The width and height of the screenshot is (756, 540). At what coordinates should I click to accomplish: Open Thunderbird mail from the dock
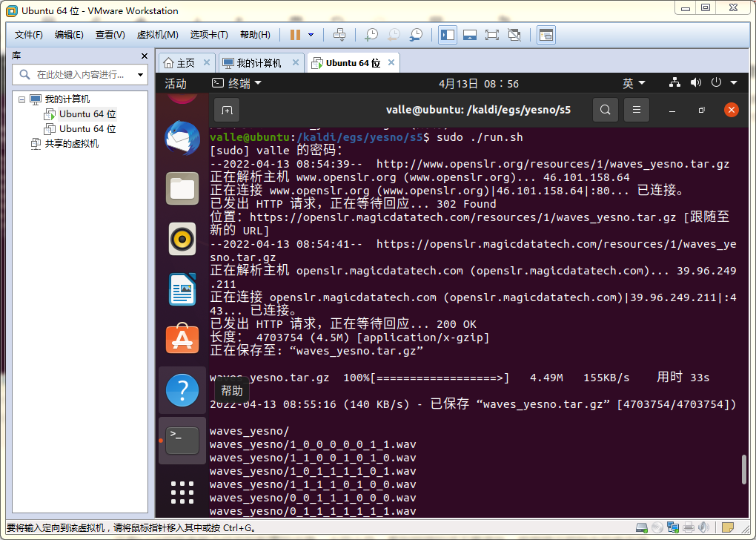pos(182,138)
